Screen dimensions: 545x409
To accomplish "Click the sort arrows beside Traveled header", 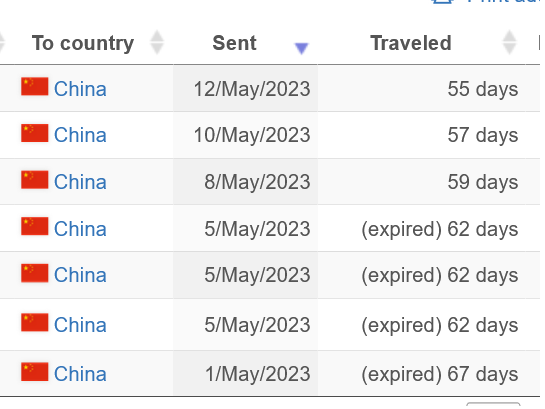I will [x=510, y=42].
